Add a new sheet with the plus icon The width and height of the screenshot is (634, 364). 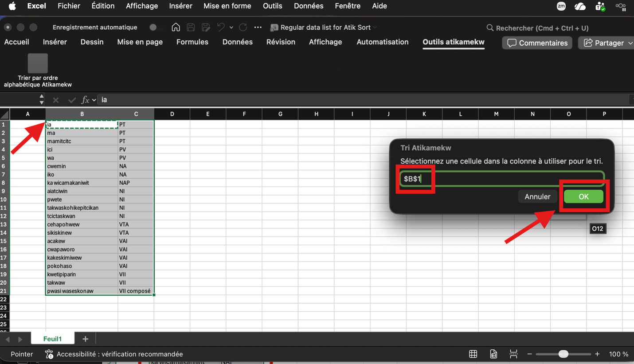coord(86,339)
